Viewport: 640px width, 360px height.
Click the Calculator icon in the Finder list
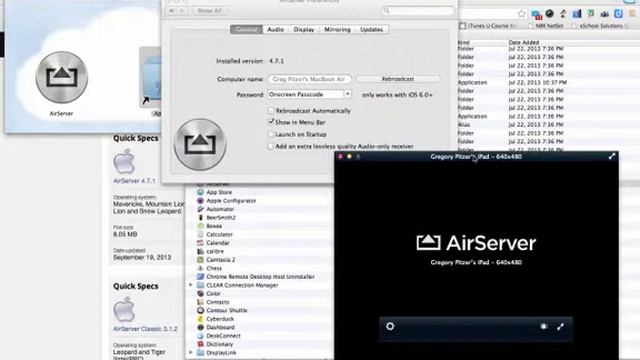(x=200, y=234)
